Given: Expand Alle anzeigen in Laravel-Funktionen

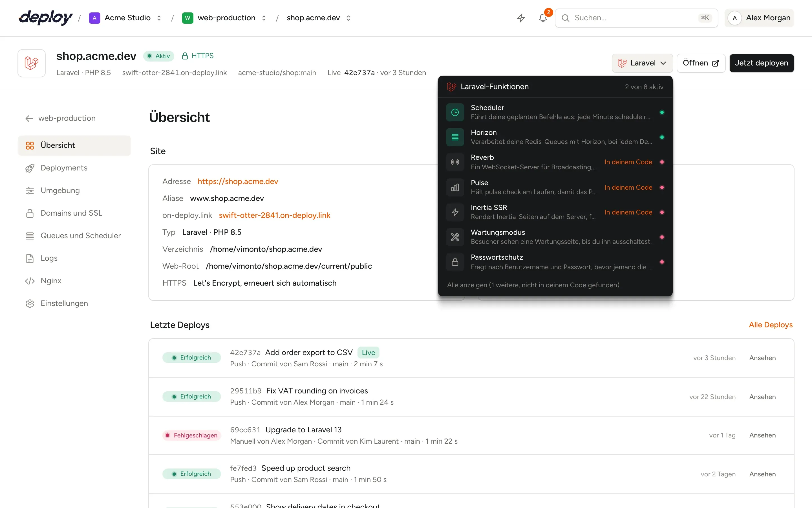Looking at the screenshot, I should (x=533, y=285).
